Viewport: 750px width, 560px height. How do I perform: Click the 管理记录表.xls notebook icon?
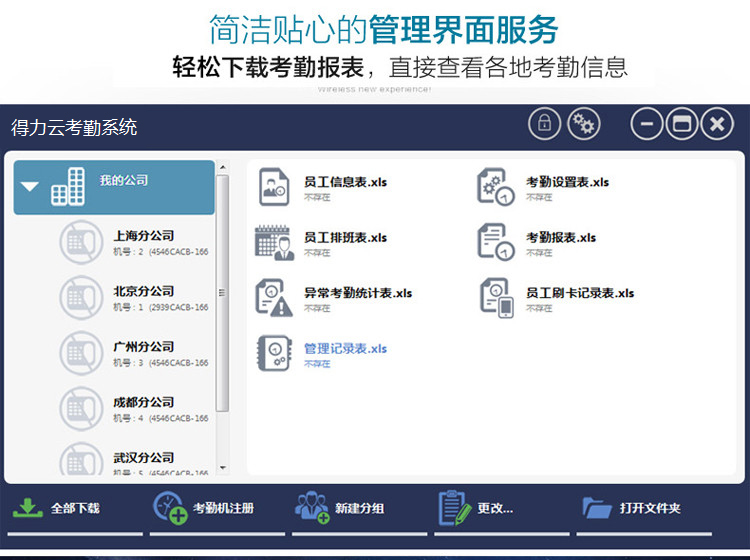click(274, 353)
